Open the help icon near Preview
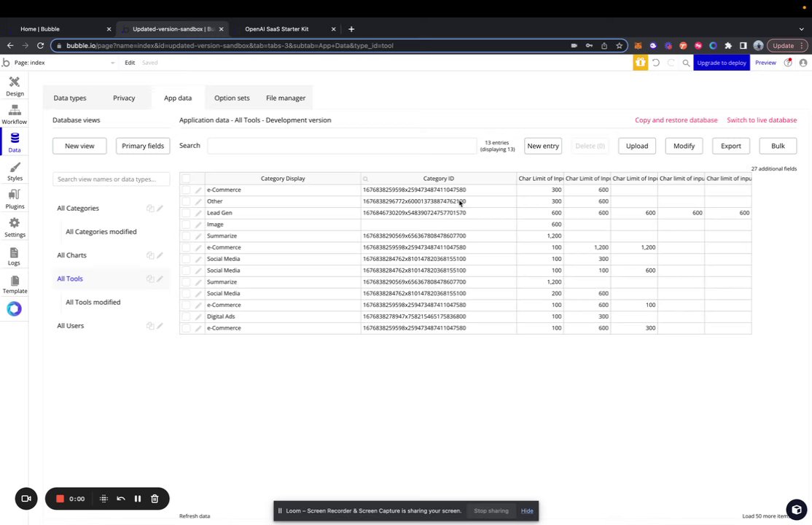 [788, 63]
